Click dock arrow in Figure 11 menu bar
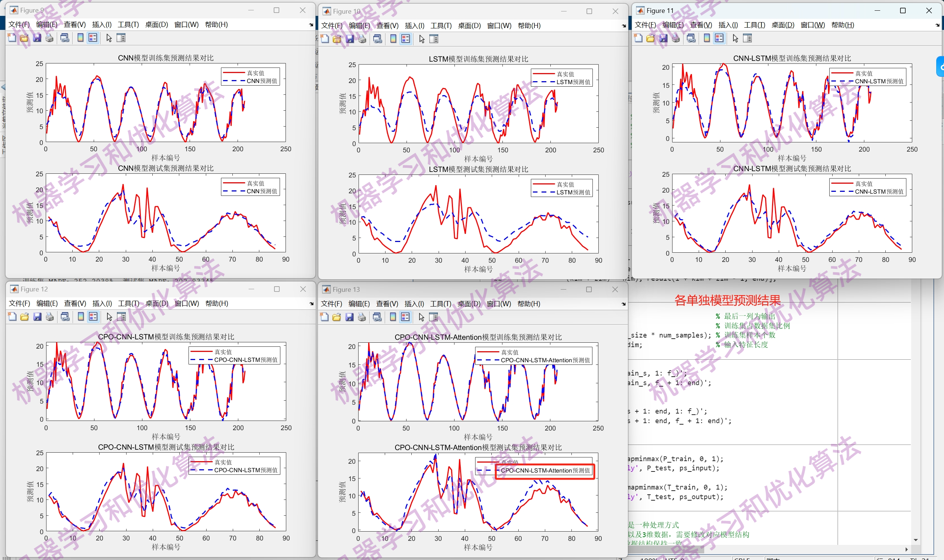The image size is (944, 560). point(937,25)
